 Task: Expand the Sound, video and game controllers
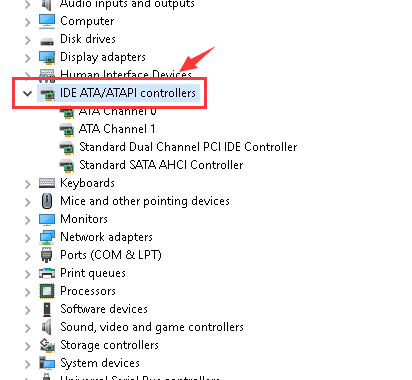tap(28, 328)
